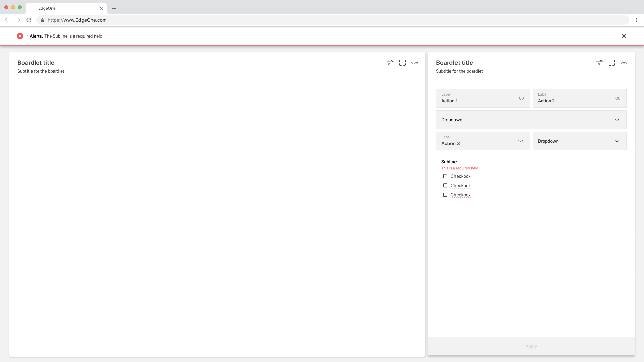Expand left boardlet to fullscreen

(402, 63)
